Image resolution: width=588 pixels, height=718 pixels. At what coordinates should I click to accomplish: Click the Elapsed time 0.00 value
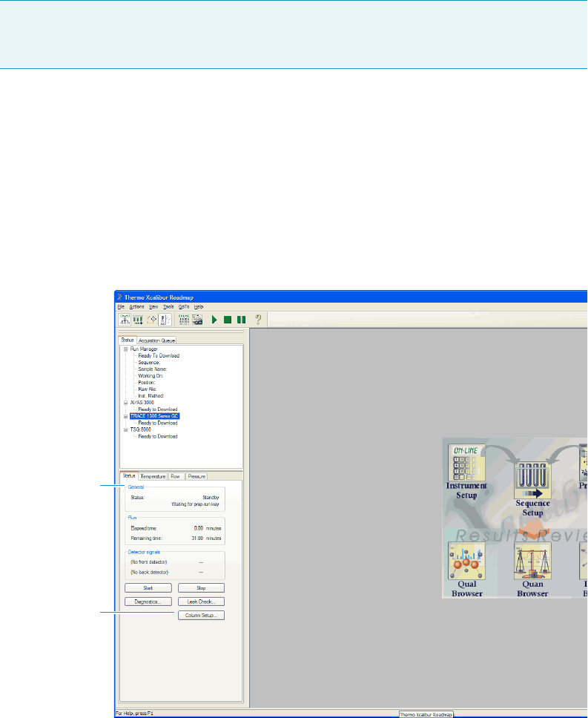tap(199, 528)
